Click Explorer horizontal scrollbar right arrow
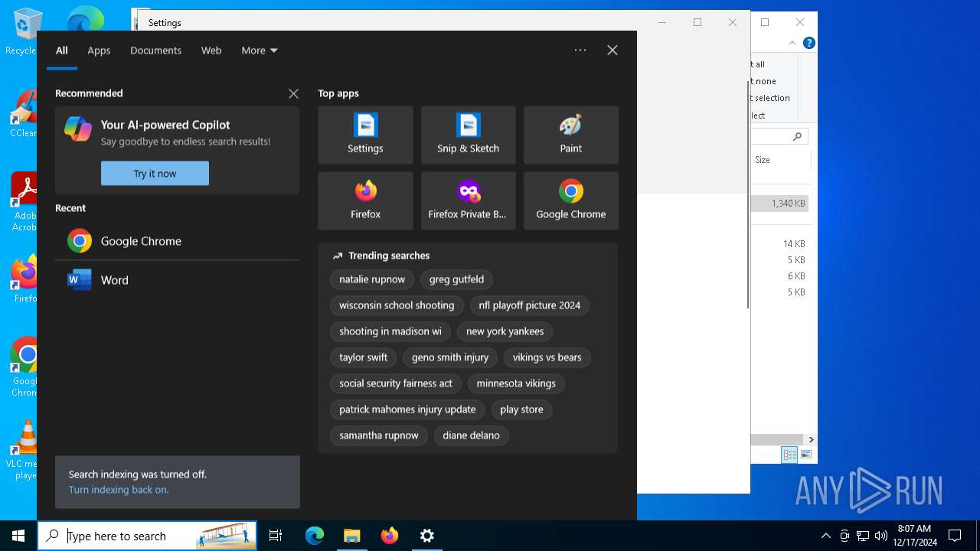 811,439
